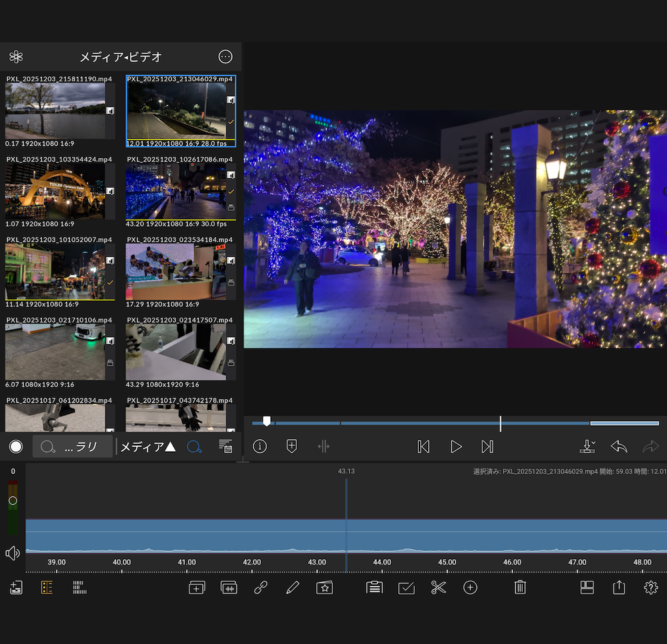The height and width of the screenshot is (644, 667).
Task: Enable multi-select mode with the checkbox icon
Action: point(406,587)
